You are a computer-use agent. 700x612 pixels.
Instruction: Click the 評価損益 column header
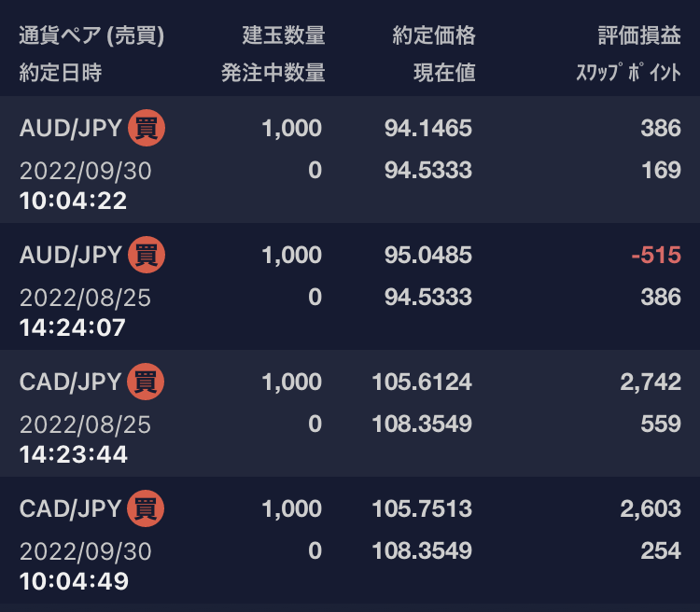639,36
